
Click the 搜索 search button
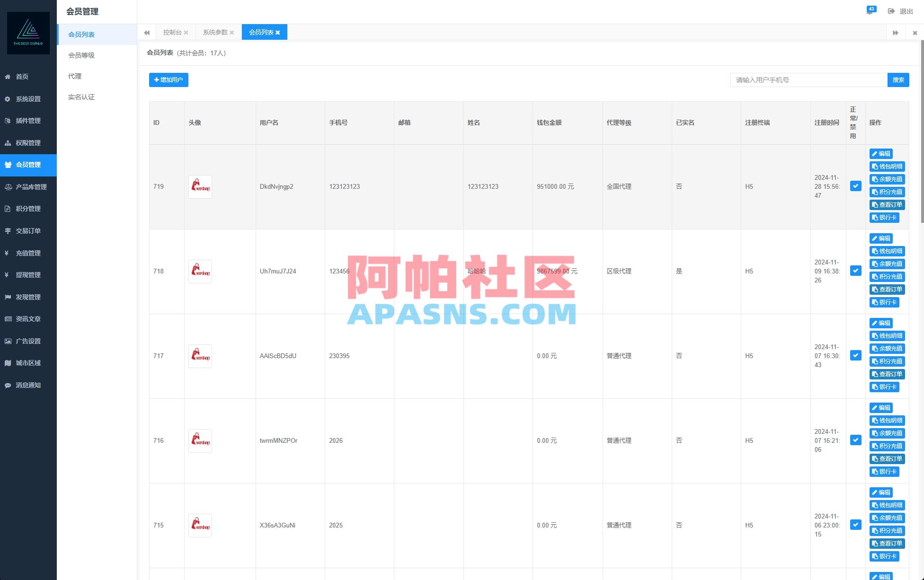898,79
